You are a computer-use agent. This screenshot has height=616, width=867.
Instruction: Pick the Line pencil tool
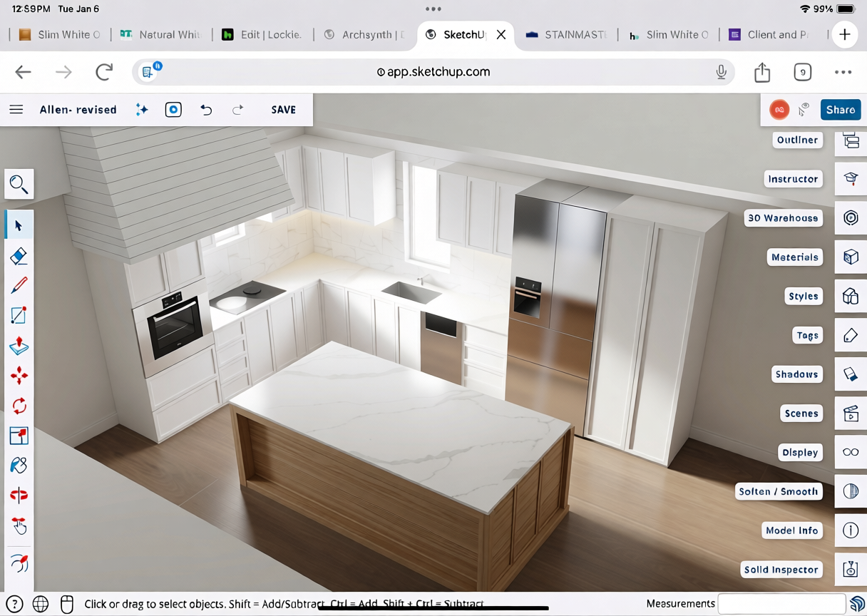19,286
